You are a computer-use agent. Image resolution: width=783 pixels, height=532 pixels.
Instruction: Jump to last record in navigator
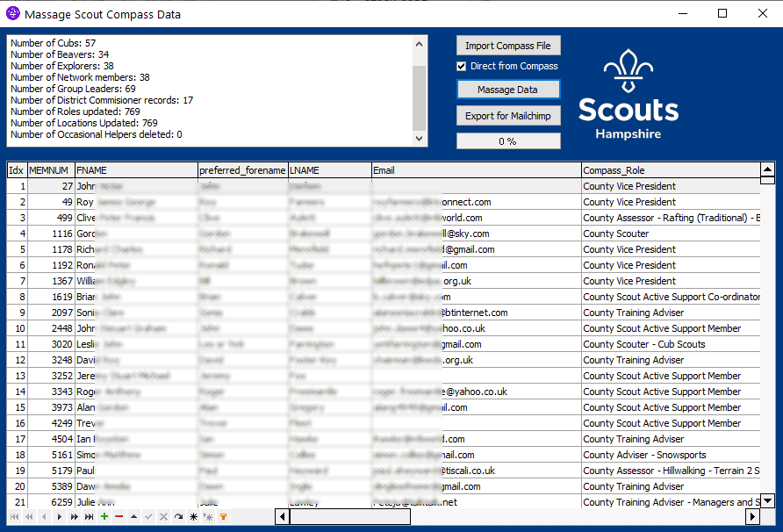tap(90, 517)
